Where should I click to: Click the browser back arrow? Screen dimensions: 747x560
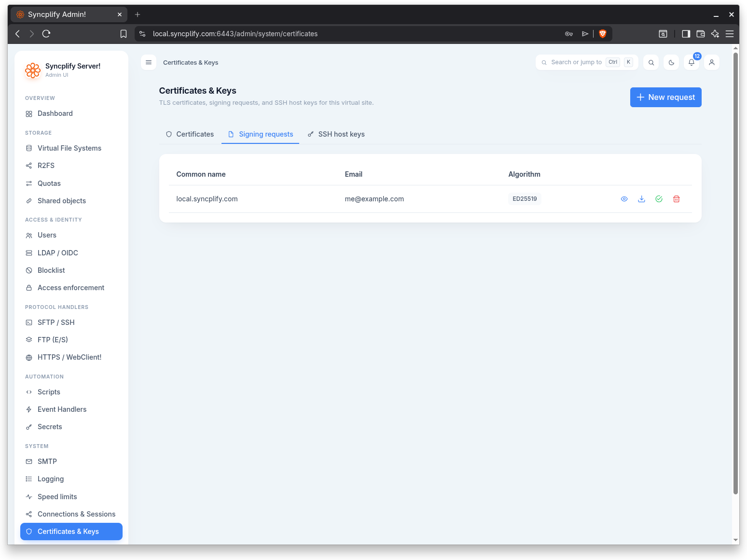coord(17,34)
